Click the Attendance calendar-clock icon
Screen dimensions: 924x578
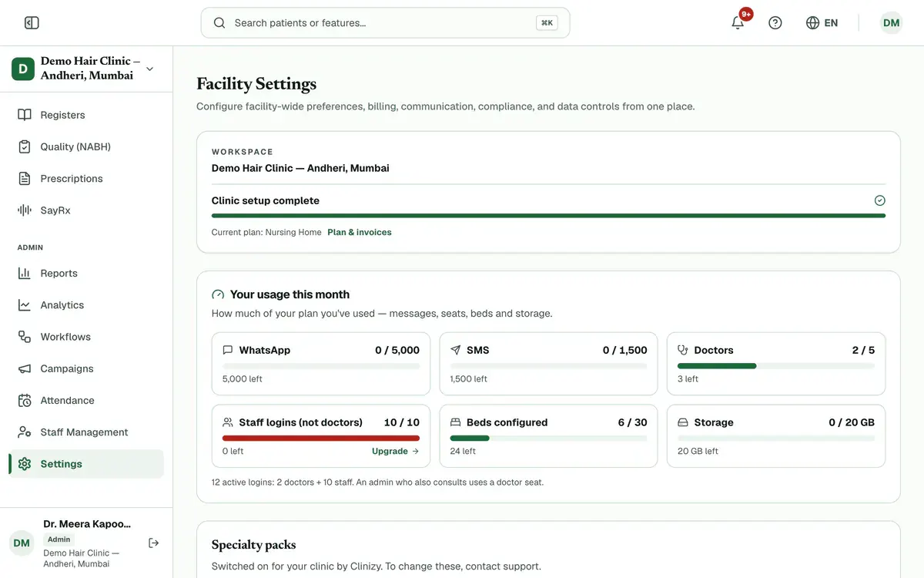point(25,400)
